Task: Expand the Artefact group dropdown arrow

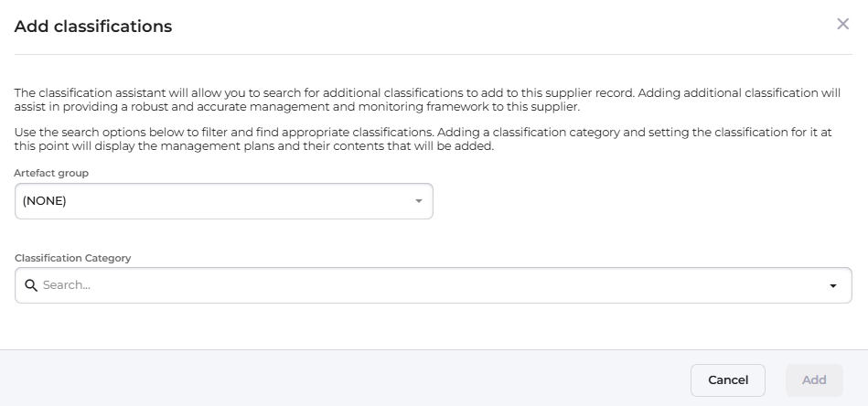Action: (x=419, y=201)
